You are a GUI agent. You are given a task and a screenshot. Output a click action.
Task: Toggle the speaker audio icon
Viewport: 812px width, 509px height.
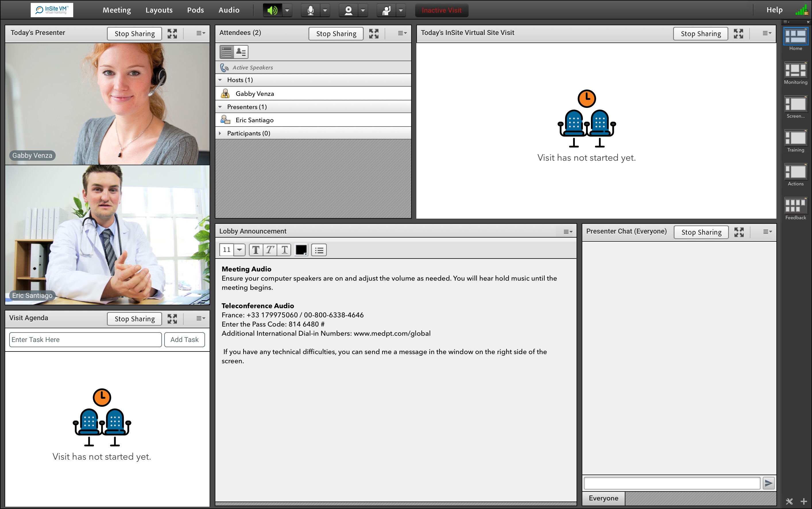272,10
